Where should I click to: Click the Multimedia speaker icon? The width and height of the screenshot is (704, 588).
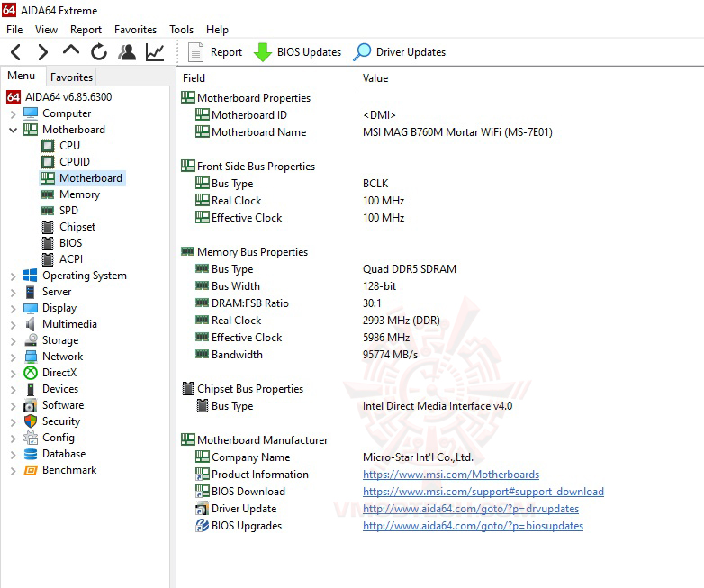coord(30,324)
